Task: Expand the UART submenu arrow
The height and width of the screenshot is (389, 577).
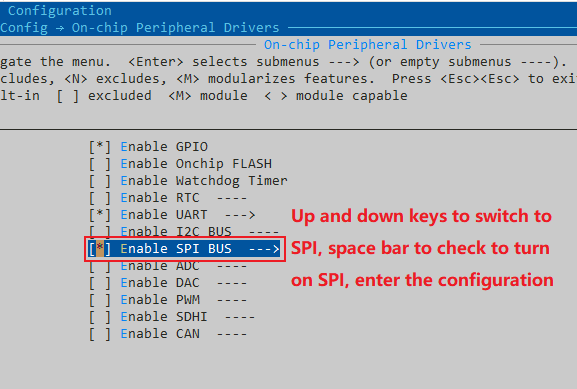Action: tap(240, 215)
